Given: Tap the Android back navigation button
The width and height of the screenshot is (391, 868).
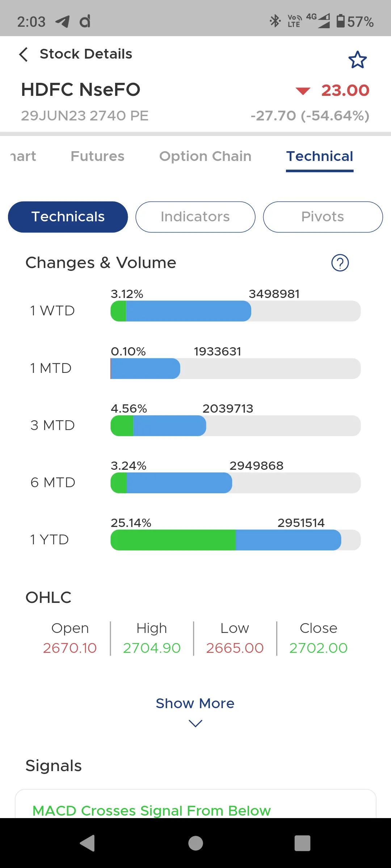Looking at the screenshot, I should tap(87, 843).
